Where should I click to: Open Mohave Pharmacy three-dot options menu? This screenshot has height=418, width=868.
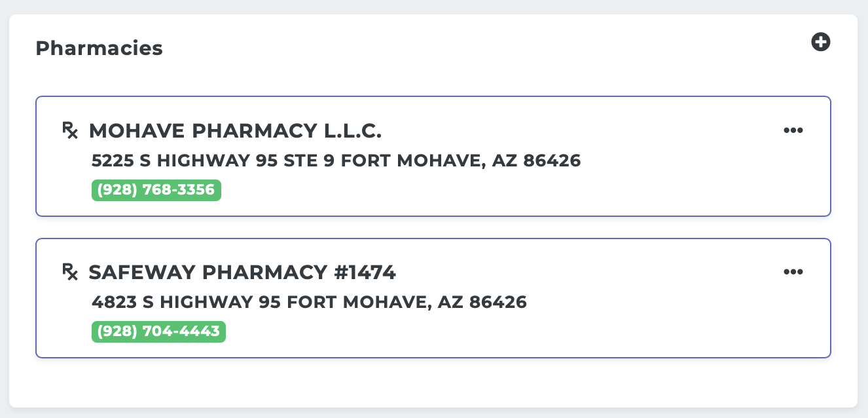[793, 130]
